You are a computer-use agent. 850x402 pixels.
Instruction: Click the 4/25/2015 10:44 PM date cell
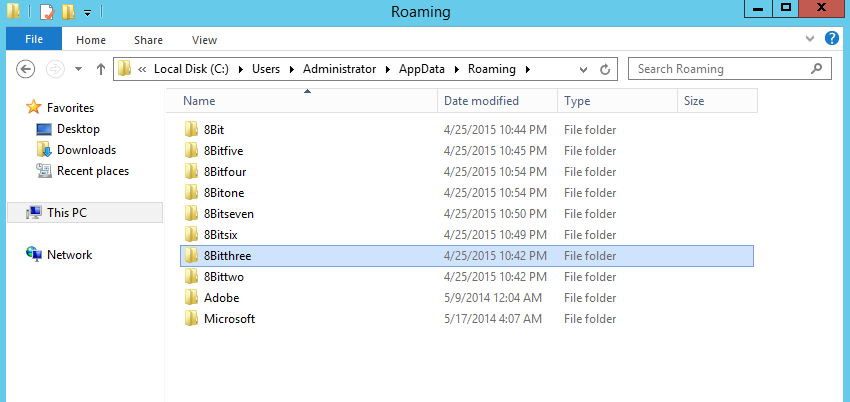coord(495,130)
